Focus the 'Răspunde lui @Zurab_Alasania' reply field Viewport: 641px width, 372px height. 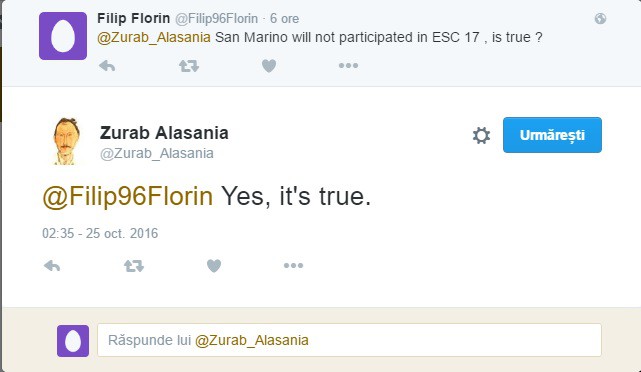(x=349, y=340)
